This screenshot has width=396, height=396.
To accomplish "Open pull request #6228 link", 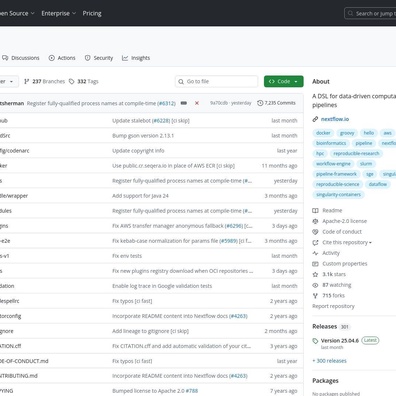I will tap(161, 121).
